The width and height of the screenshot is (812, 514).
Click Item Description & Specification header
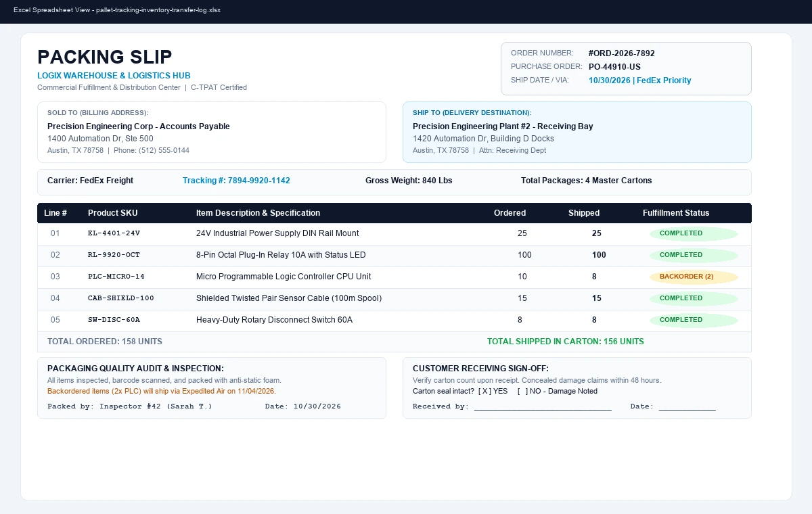[258, 213]
